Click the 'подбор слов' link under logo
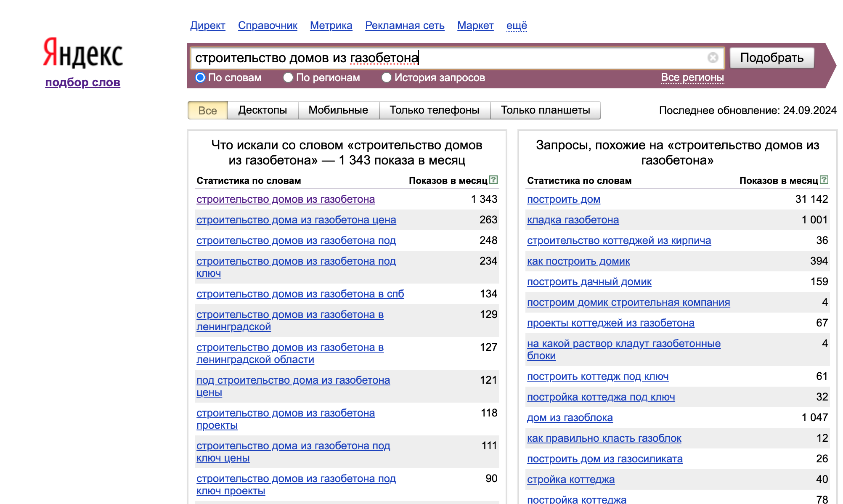The image size is (843, 504). click(x=83, y=82)
